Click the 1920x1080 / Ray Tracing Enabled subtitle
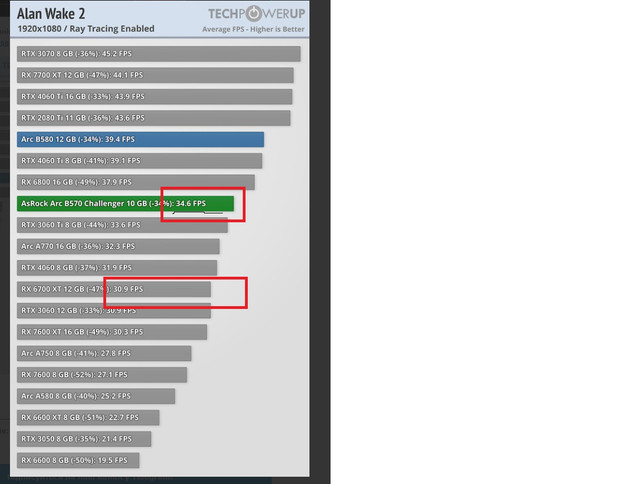640x484 pixels. coord(86,29)
